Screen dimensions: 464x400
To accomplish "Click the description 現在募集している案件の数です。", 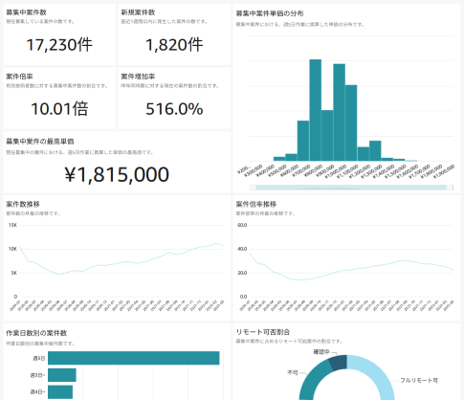I will pos(40,22).
